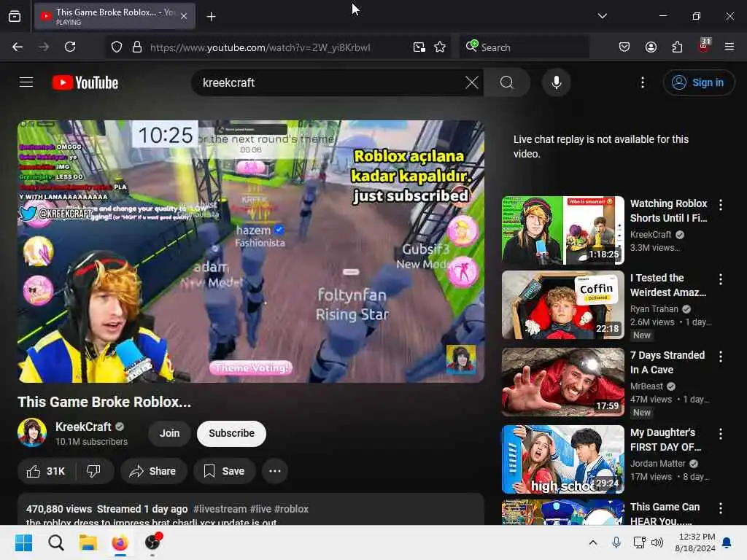
Task: Open volume speaker tray icon
Action: pos(657,542)
